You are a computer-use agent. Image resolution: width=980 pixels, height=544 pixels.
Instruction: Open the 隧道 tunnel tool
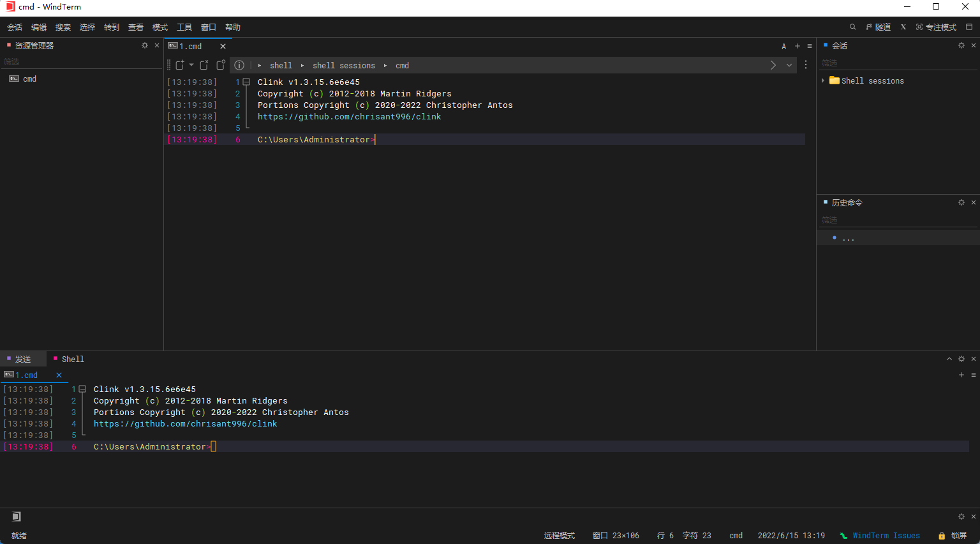(x=879, y=27)
